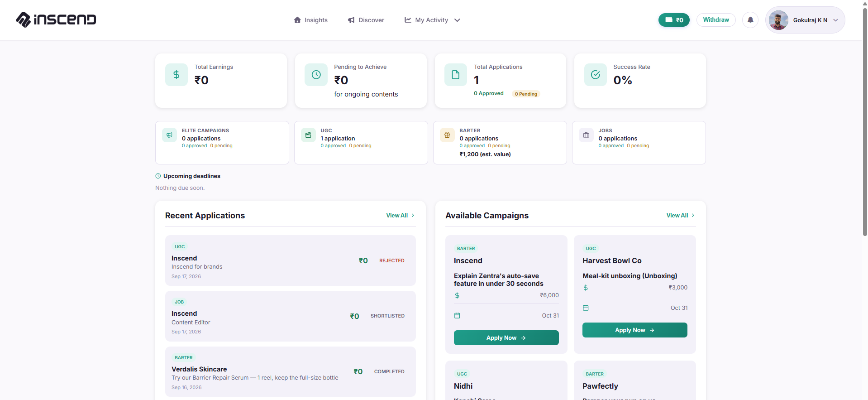Click the briefcase icon in Jobs card
868x400 pixels.
586,135
